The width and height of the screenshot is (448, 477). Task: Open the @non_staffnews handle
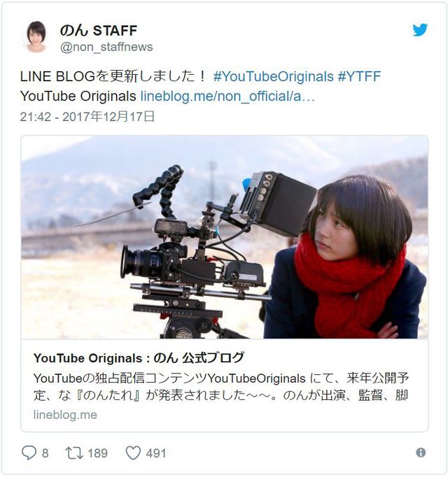106,47
